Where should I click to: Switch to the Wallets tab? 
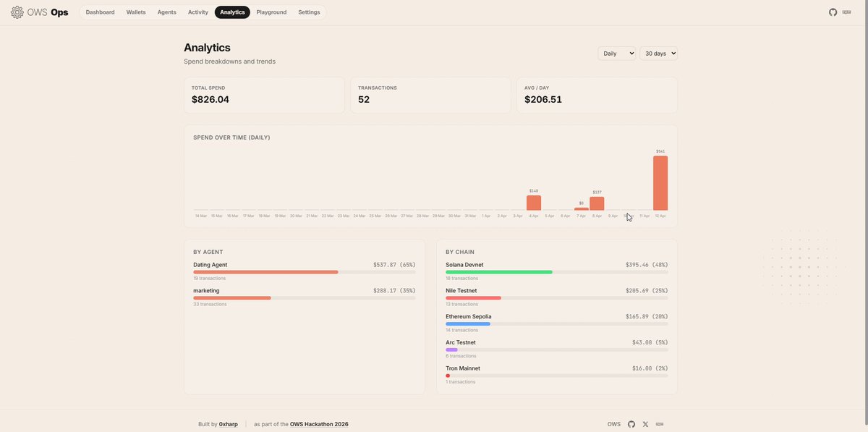(x=136, y=12)
